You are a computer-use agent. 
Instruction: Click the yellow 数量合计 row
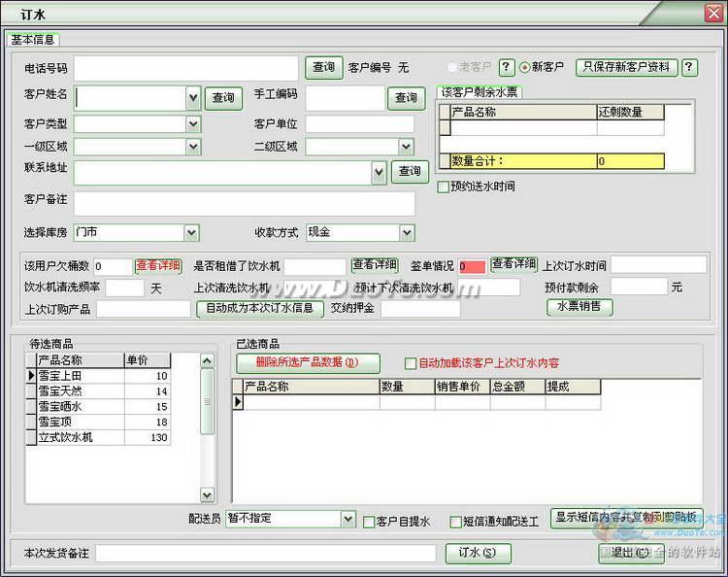point(552,161)
